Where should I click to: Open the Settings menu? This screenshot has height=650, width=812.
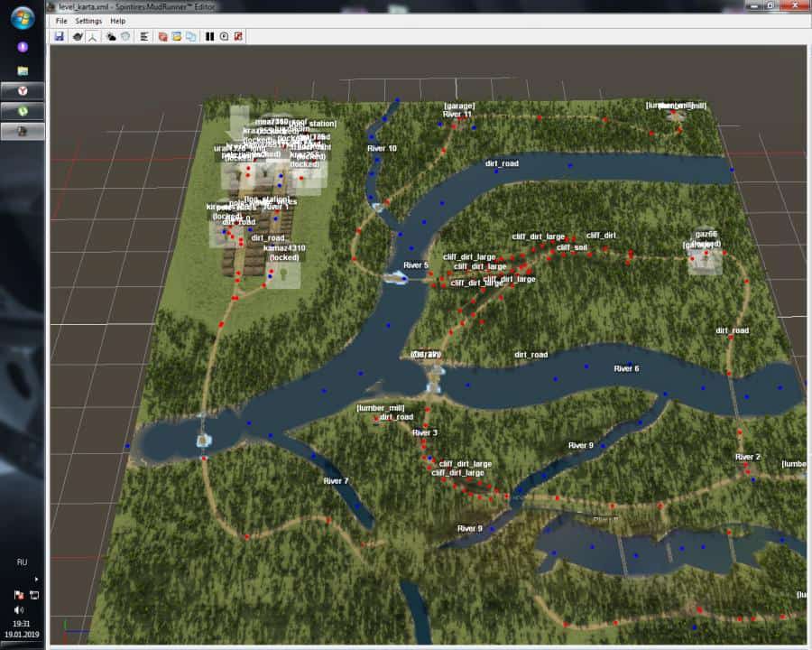(x=88, y=20)
